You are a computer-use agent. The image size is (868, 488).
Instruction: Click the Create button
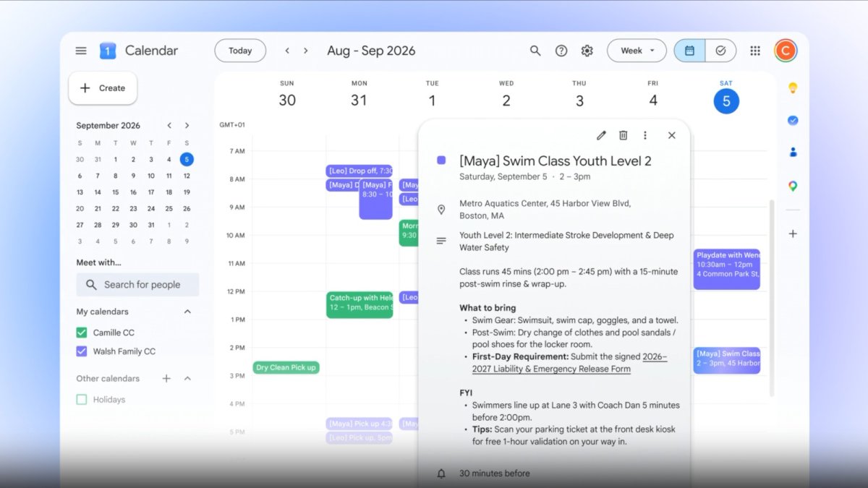click(x=103, y=88)
